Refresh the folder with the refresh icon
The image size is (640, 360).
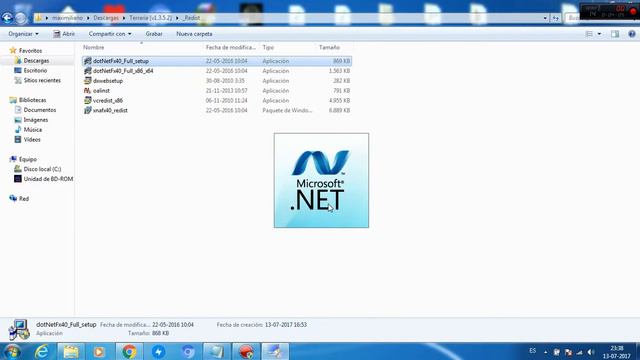556,18
